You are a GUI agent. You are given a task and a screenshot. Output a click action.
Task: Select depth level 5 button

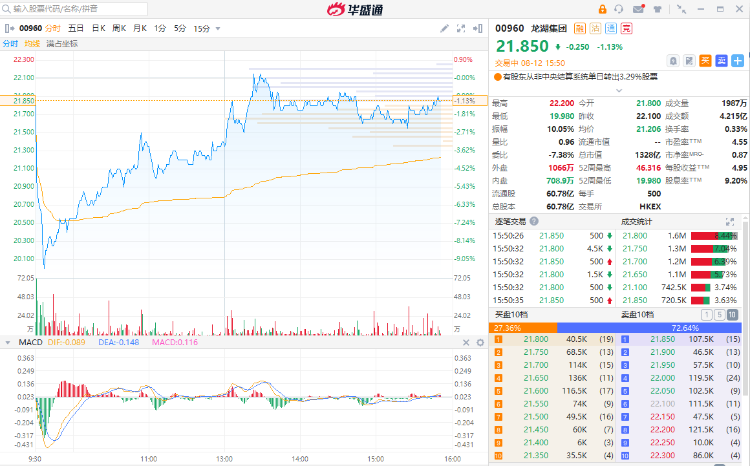719,315
